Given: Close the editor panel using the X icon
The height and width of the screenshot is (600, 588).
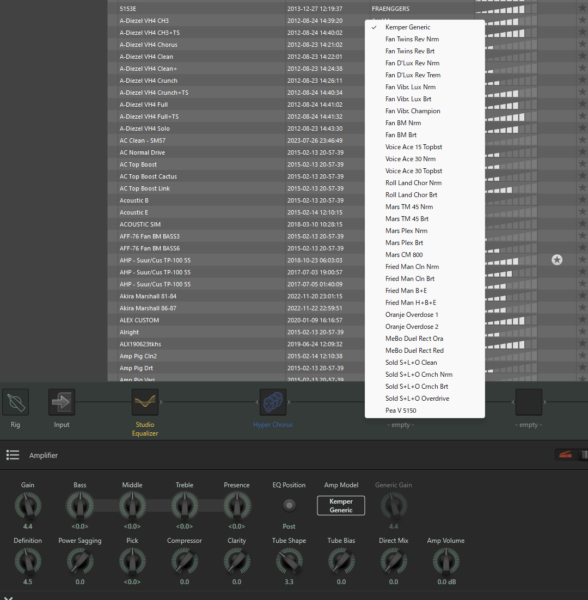Looking at the screenshot, I should point(8,598).
